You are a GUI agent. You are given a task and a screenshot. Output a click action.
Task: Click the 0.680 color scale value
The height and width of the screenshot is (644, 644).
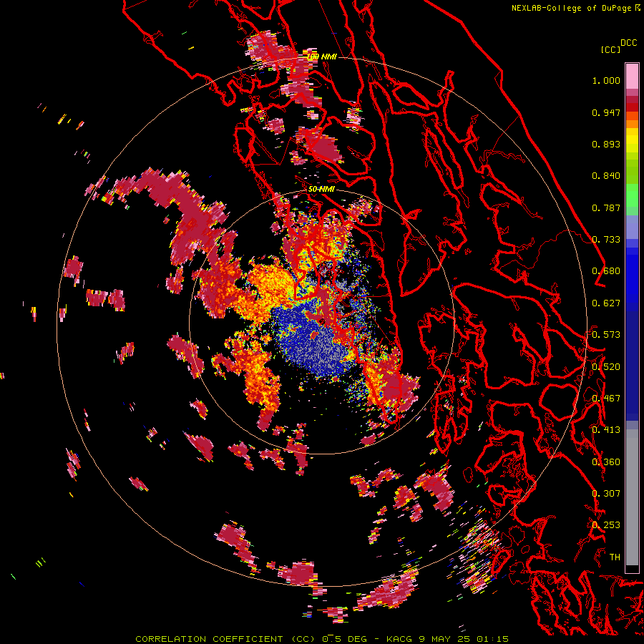(x=606, y=271)
